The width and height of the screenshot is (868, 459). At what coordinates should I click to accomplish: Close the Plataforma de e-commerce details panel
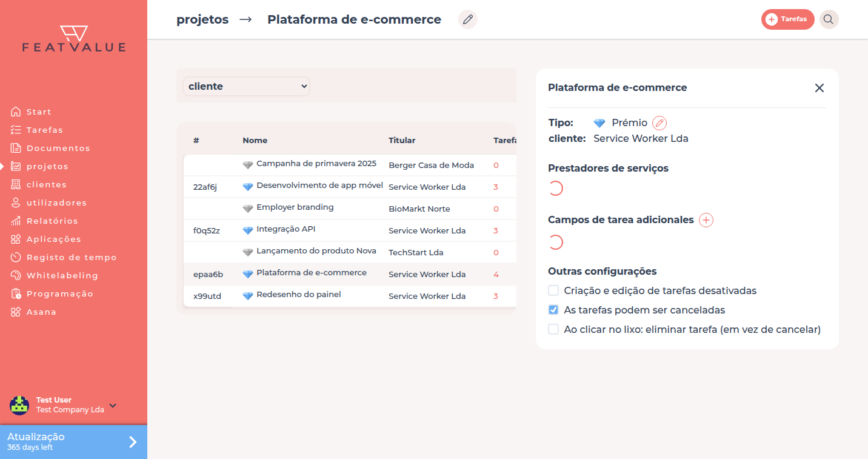click(820, 88)
